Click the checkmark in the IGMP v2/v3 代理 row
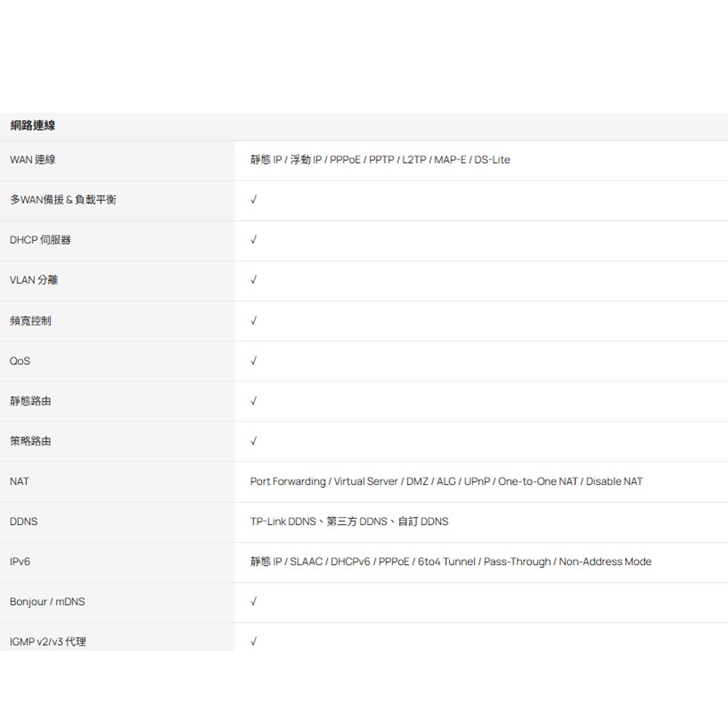This screenshot has height=728, width=728. coord(253,641)
